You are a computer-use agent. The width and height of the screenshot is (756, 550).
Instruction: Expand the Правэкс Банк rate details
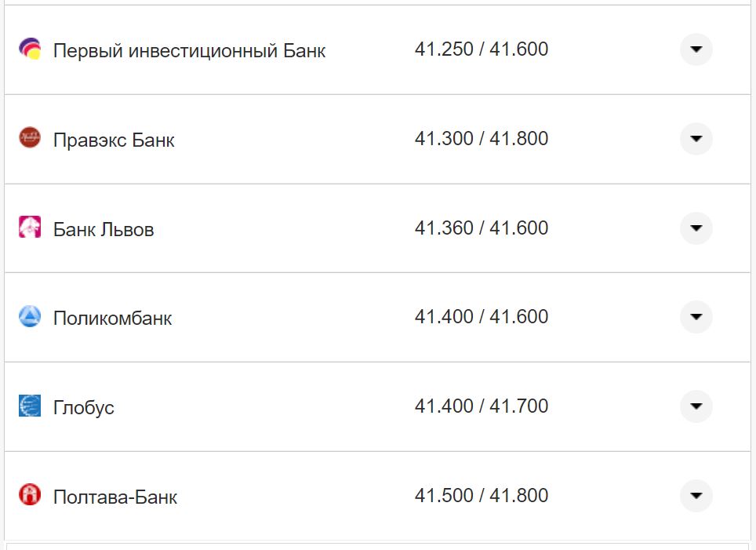[696, 139]
